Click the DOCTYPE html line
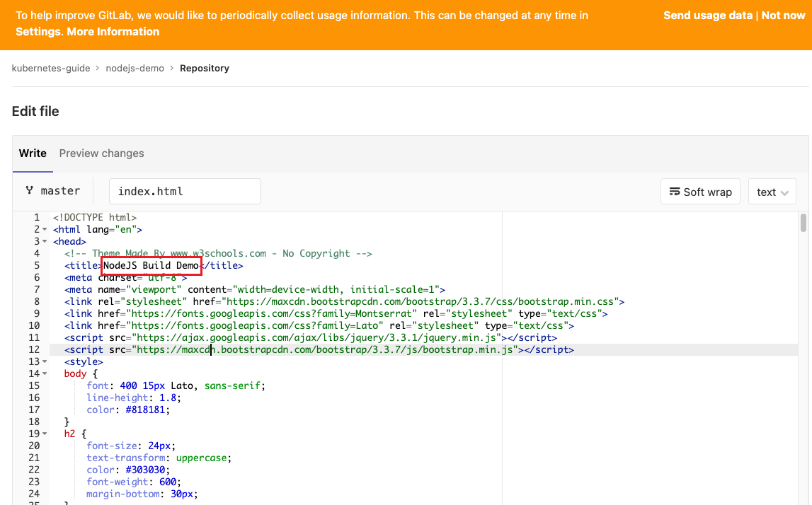Viewport: 812px width, 505px height. click(95, 217)
